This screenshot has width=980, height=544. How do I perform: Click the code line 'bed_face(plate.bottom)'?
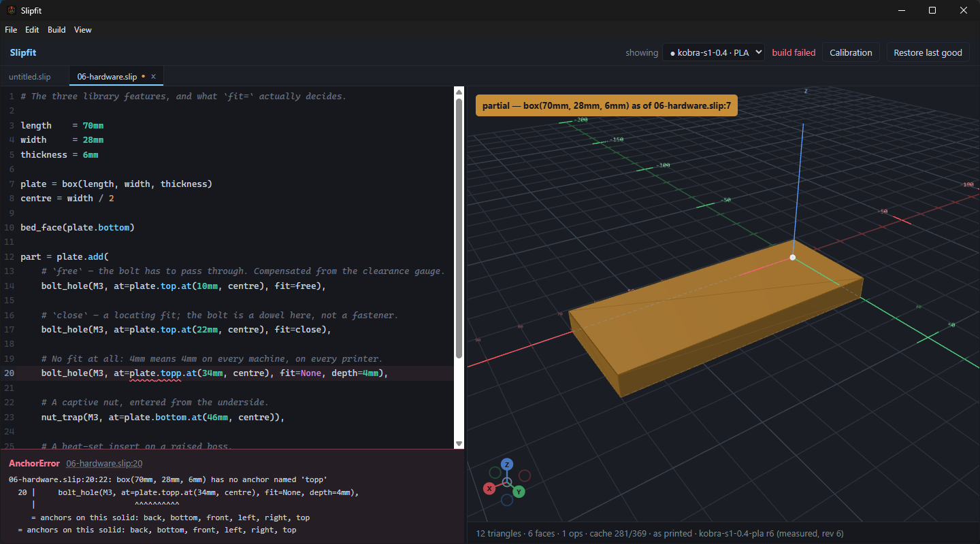78,227
